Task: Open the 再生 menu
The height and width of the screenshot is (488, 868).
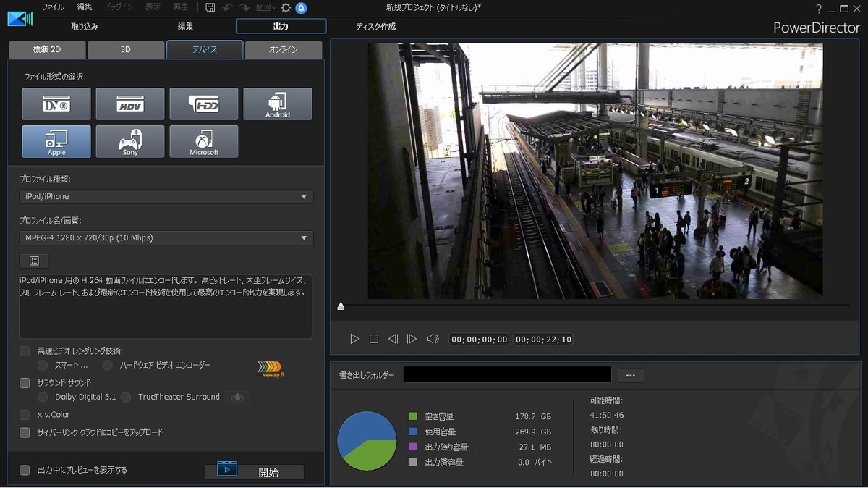Action: pos(181,7)
